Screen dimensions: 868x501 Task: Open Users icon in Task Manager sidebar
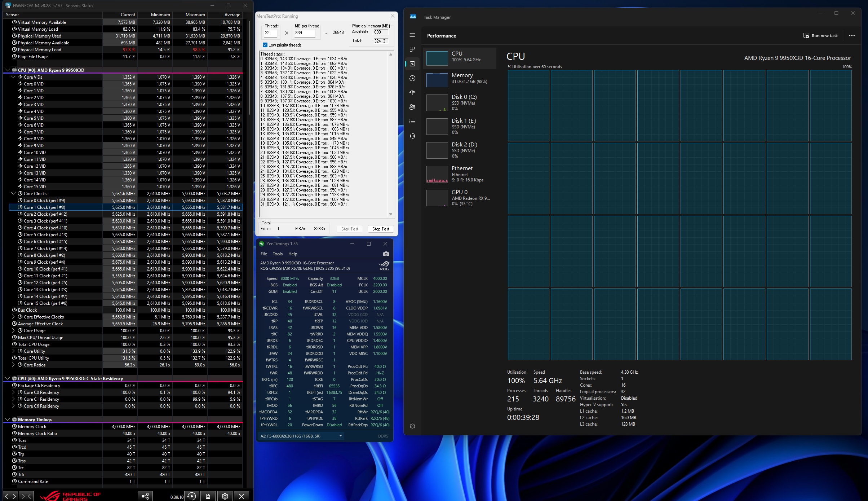point(413,107)
